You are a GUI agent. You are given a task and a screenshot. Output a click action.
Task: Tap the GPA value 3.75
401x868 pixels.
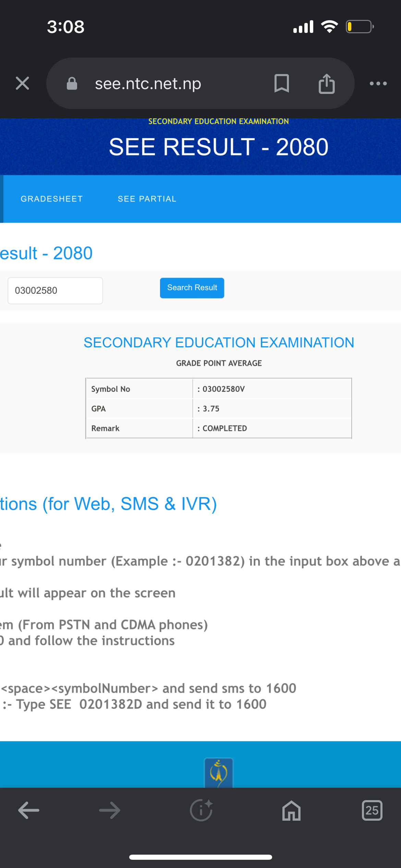coord(211,409)
